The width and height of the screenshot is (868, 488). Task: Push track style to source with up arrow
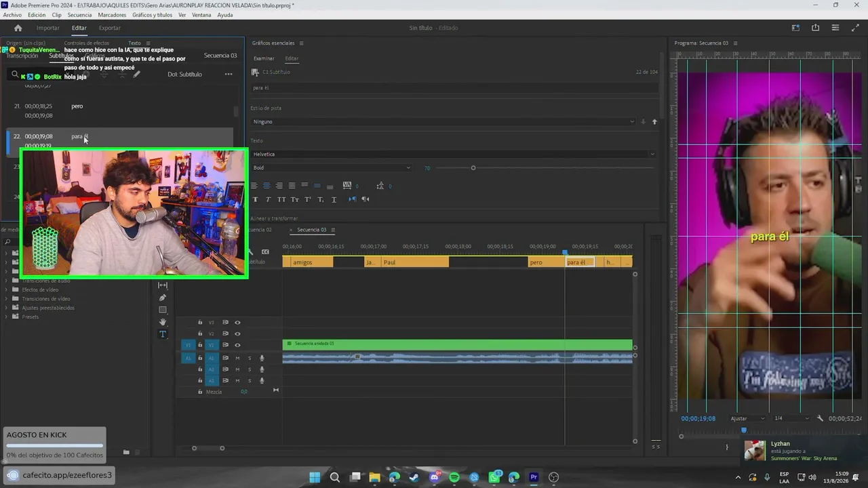coord(654,122)
